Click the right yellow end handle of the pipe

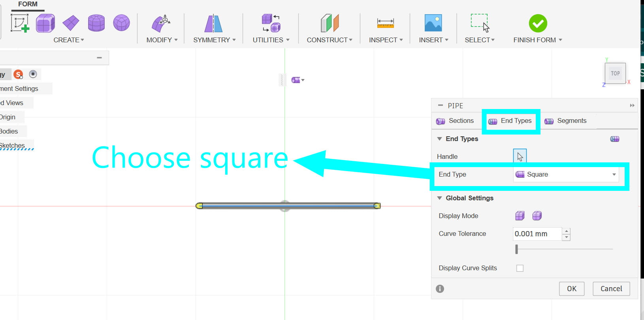pos(377,206)
